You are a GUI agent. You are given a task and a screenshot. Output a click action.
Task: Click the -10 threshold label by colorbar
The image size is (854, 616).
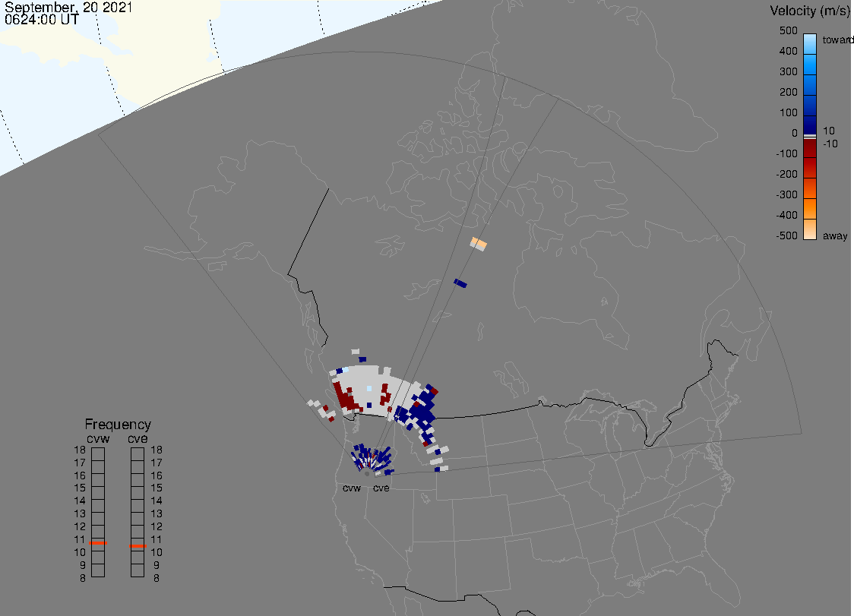(830, 144)
